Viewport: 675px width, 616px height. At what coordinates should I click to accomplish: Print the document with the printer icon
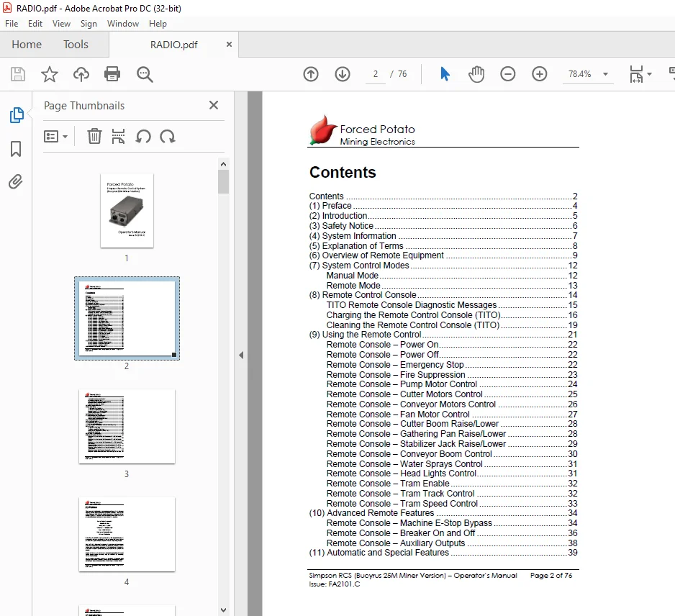(112, 74)
